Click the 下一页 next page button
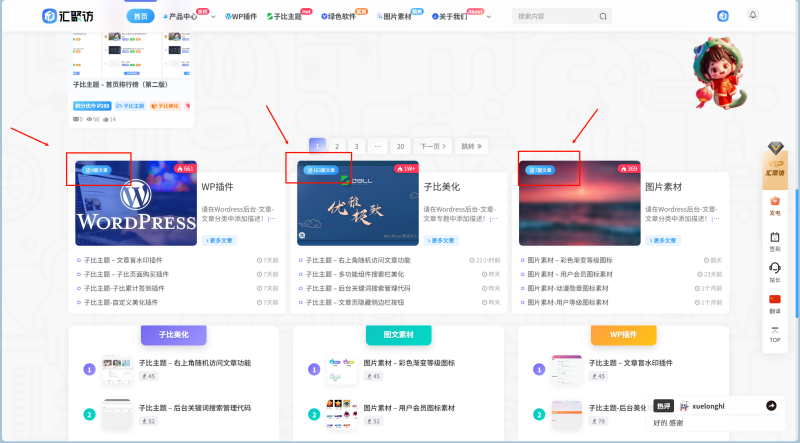 click(429, 146)
